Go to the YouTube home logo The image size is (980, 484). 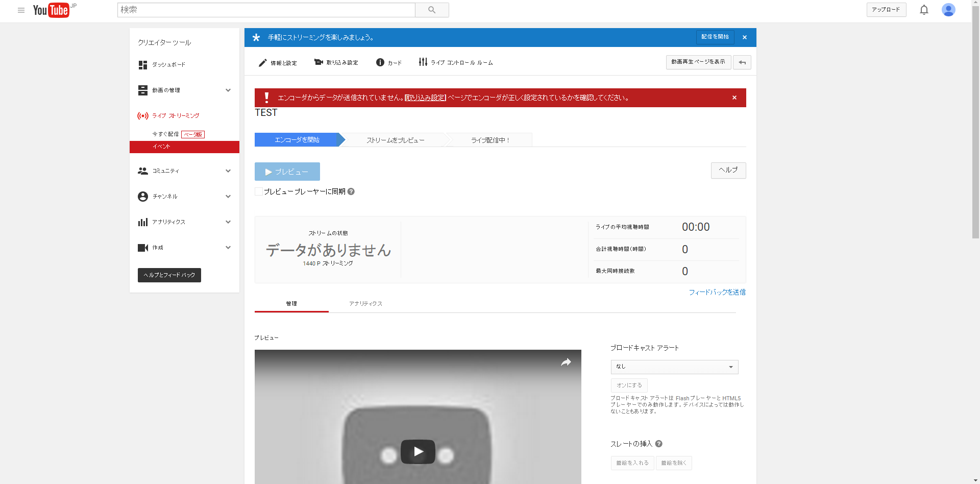[51, 10]
